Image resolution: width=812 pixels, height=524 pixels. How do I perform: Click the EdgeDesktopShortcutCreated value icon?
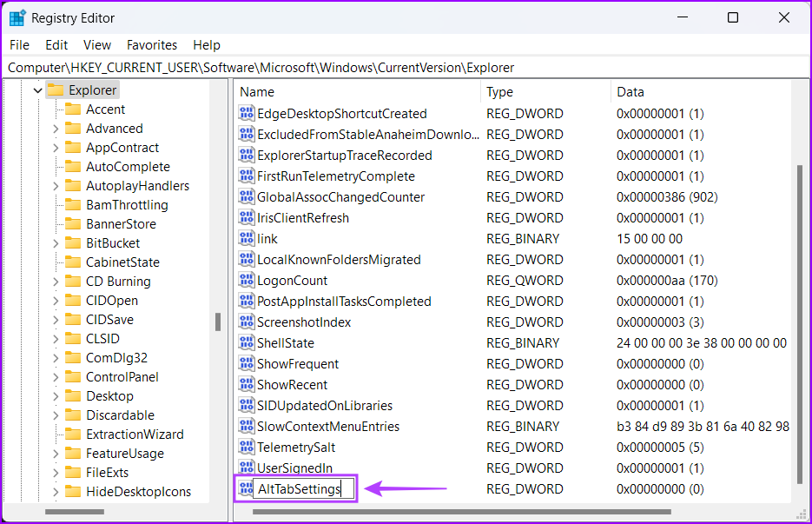247,113
